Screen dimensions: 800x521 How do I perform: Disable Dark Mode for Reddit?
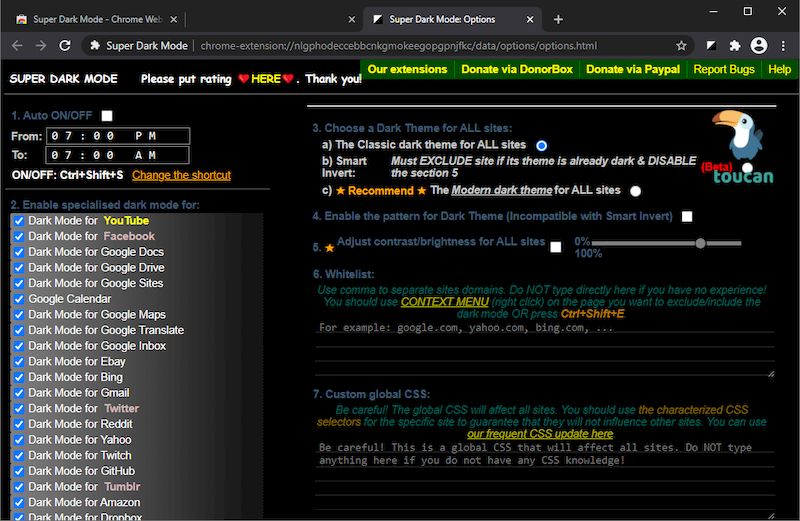click(x=19, y=425)
